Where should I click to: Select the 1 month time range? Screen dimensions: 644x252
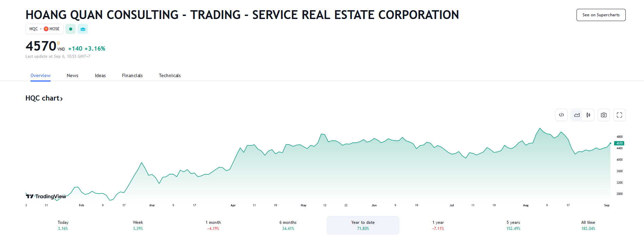(213, 225)
